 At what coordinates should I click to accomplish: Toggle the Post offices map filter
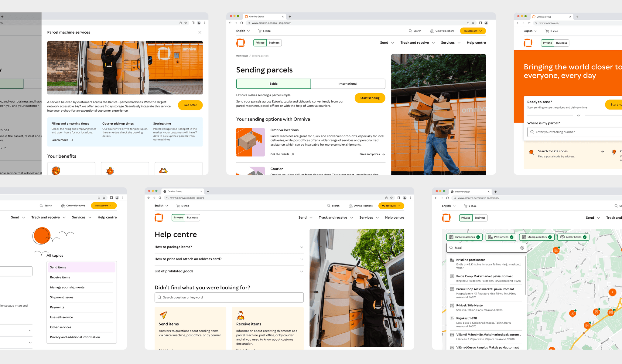[x=501, y=237]
